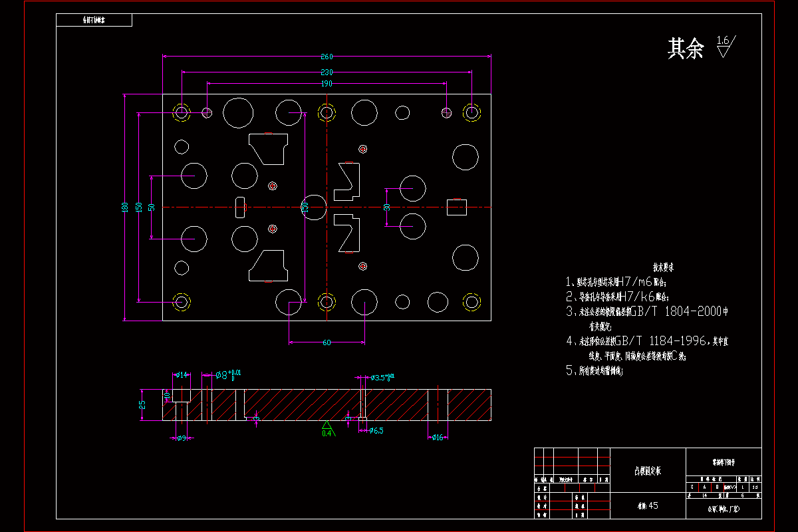The width and height of the screenshot is (798, 532).
Task: Select the ø3.5 toleranced hole dimension
Action: coord(382,377)
